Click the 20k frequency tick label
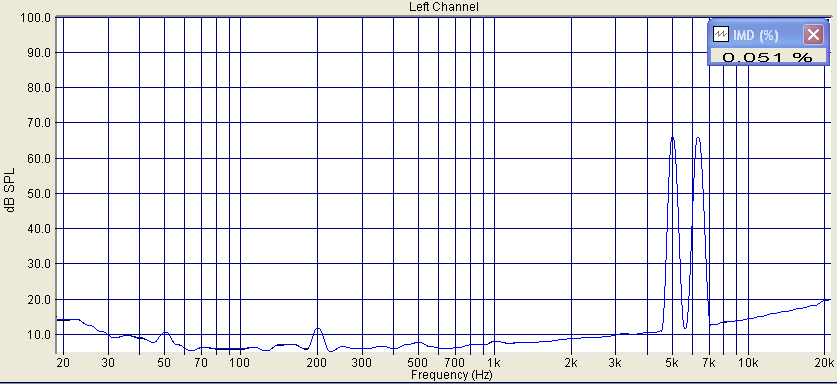This screenshot has height=384, width=837. [x=824, y=364]
